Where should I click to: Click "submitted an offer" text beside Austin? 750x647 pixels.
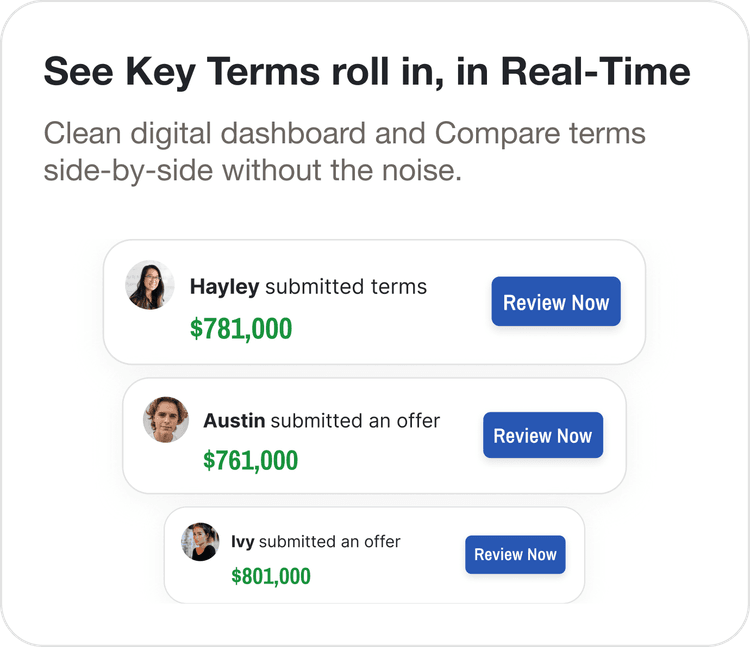(x=355, y=421)
